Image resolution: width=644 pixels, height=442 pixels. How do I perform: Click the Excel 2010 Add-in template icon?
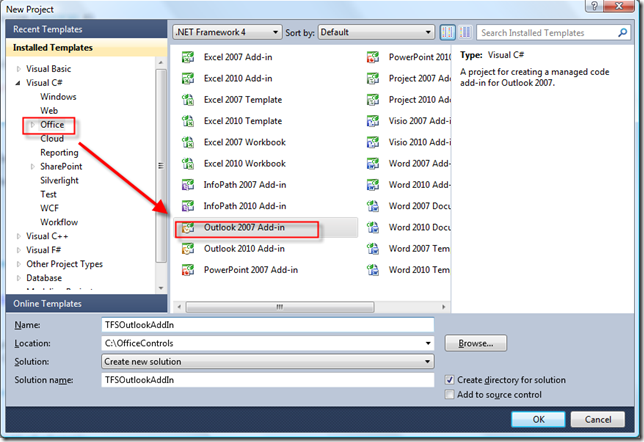[x=188, y=78]
